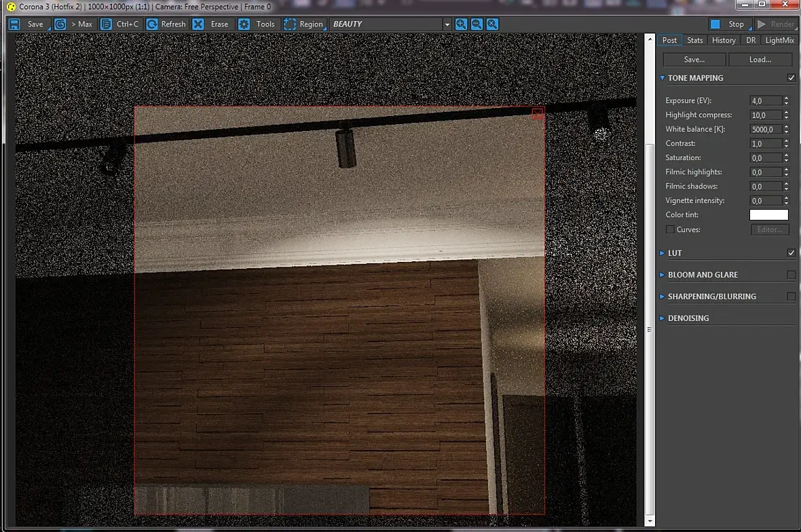Click the Corona app icon in title bar
This screenshot has height=532, width=801.
pos(11,7)
